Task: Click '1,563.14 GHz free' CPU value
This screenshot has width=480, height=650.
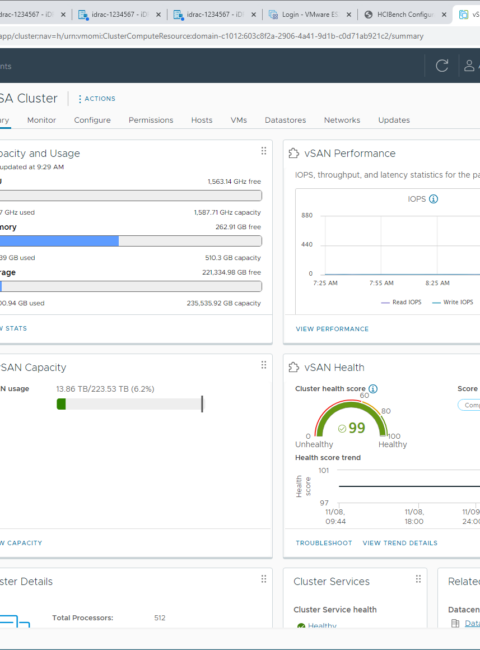Action: coord(234,182)
